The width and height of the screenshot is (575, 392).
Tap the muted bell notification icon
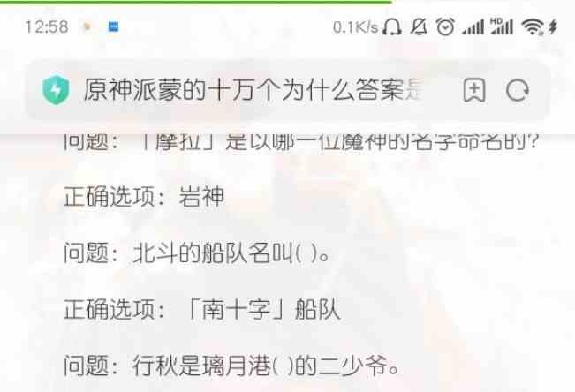point(420,26)
